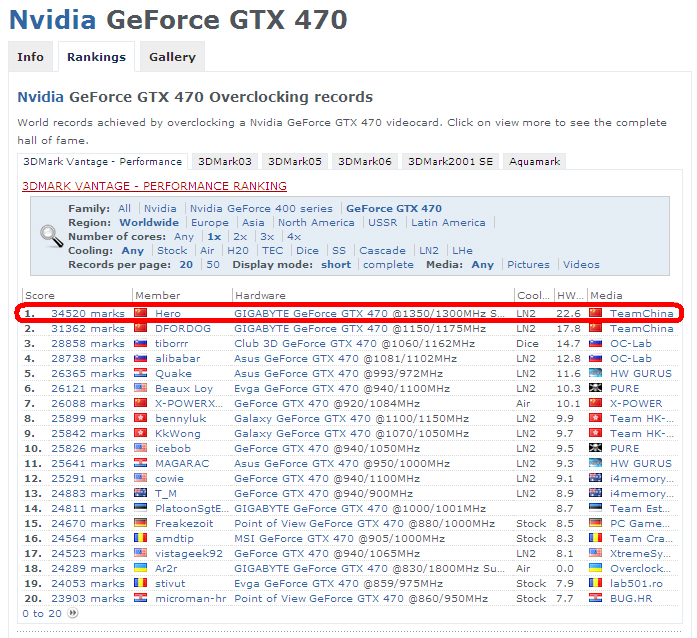Switch to the Rankings tab
The width and height of the screenshot is (697, 638).
(96, 57)
